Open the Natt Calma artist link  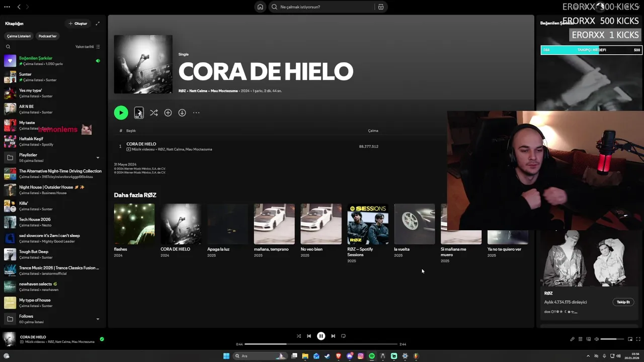click(198, 91)
